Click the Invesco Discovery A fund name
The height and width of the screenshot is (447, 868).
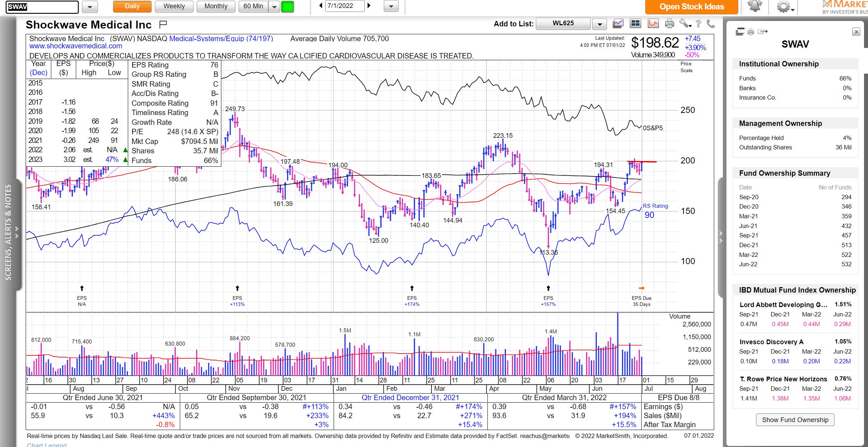(x=771, y=342)
